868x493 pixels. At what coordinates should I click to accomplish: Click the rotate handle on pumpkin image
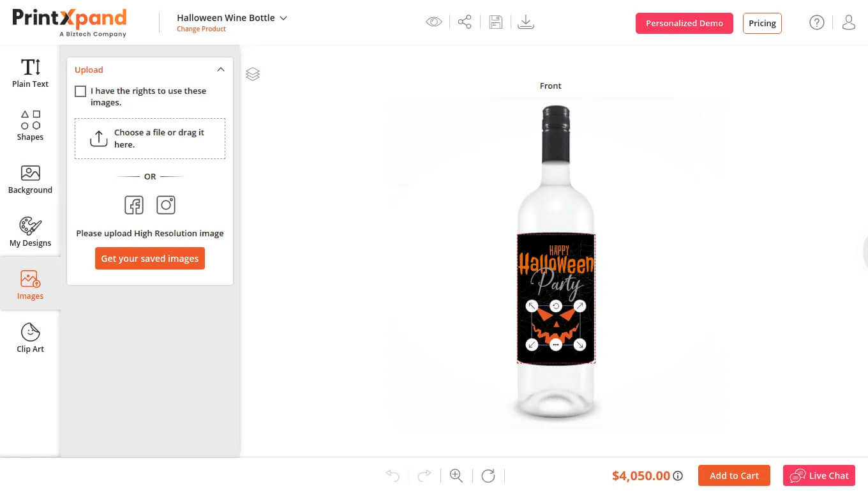click(556, 306)
